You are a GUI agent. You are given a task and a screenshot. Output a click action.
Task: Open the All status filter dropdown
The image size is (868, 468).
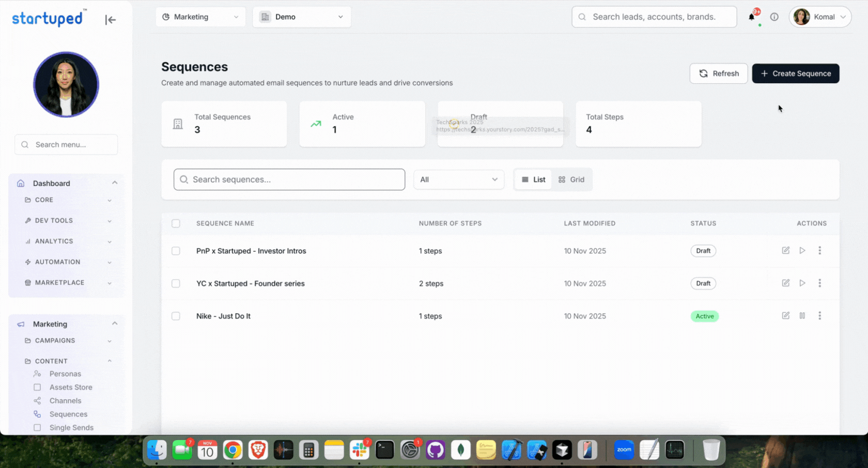[458, 179]
